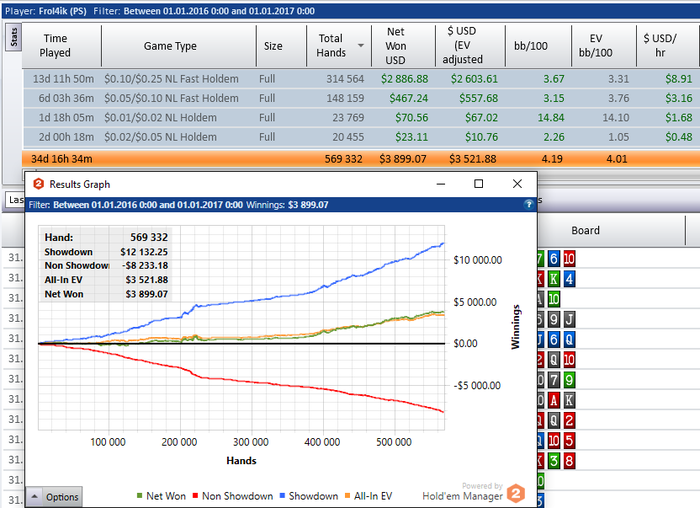Click green K card in board list

(554, 279)
